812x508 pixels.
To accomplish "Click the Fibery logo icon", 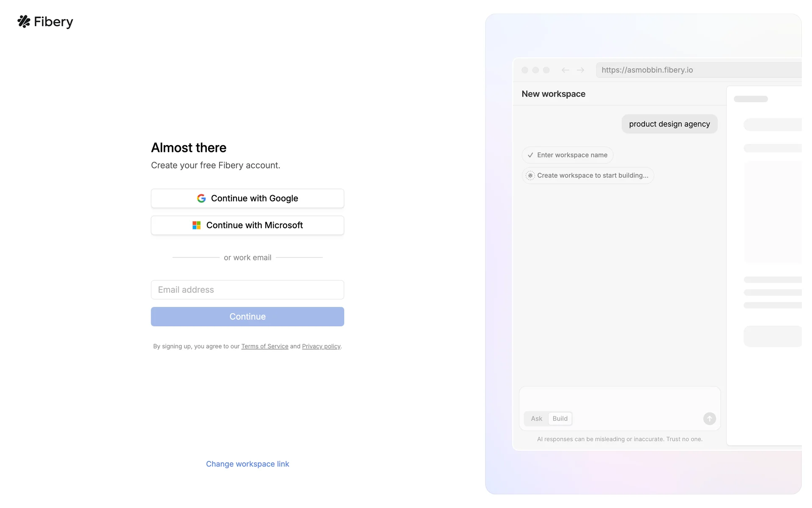I will pos(24,22).
